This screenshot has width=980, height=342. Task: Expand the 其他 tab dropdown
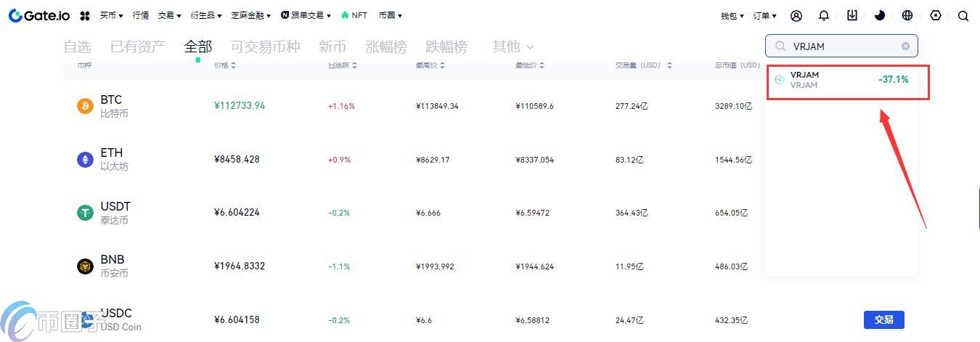(x=513, y=46)
